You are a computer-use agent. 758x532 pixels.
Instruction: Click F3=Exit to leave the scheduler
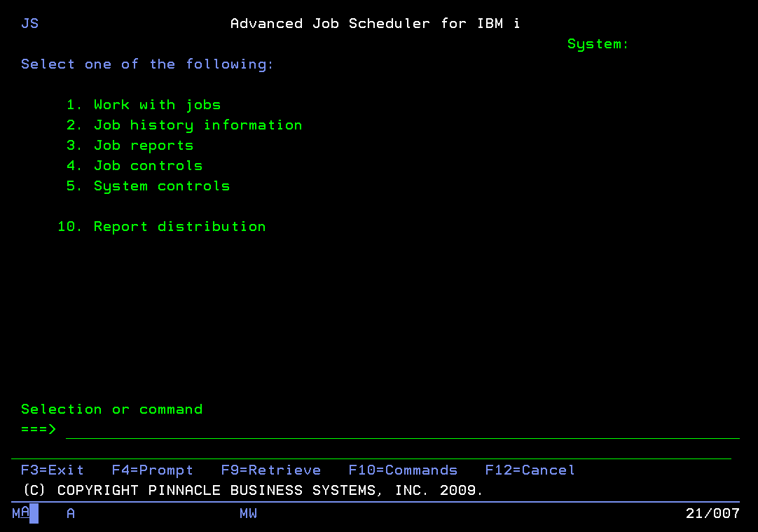click(x=52, y=470)
